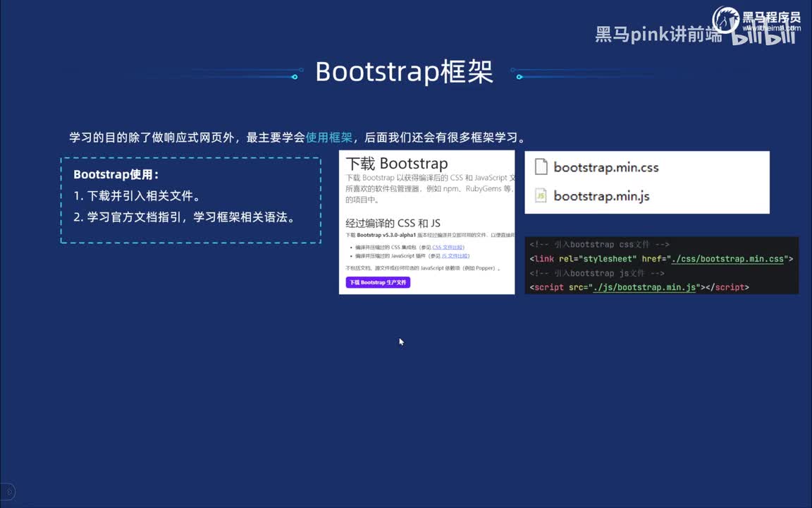The image size is (812, 508).
Task: Click the 下载 Bootstrap page heading
Action: (x=397, y=163)
